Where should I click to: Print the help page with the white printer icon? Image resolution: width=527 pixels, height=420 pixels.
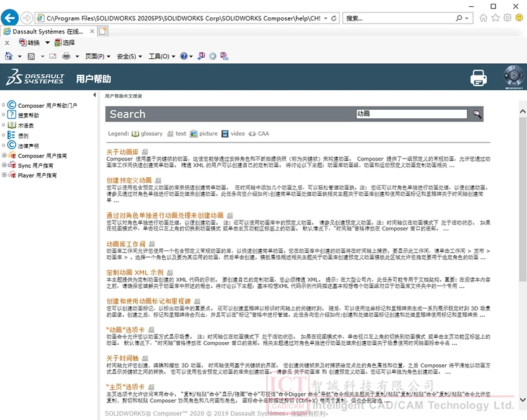[x=479, y=77]
